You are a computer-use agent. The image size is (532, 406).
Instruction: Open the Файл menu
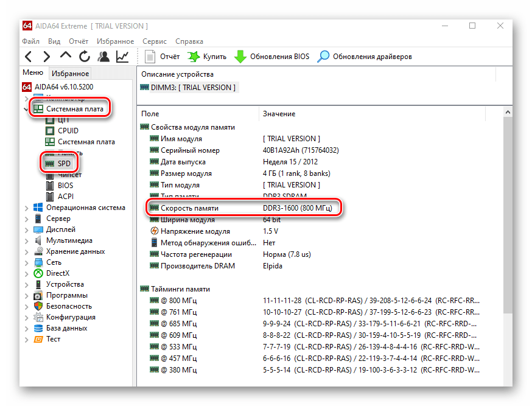30,41
